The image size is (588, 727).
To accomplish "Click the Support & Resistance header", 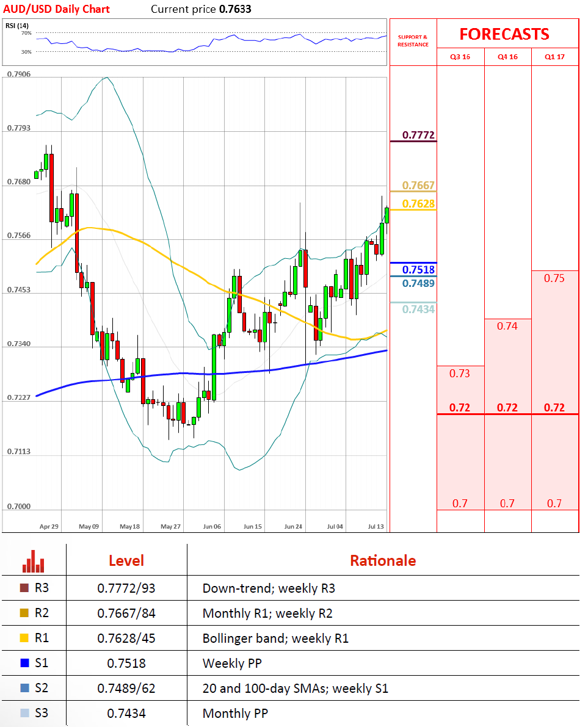I will 413,41.
